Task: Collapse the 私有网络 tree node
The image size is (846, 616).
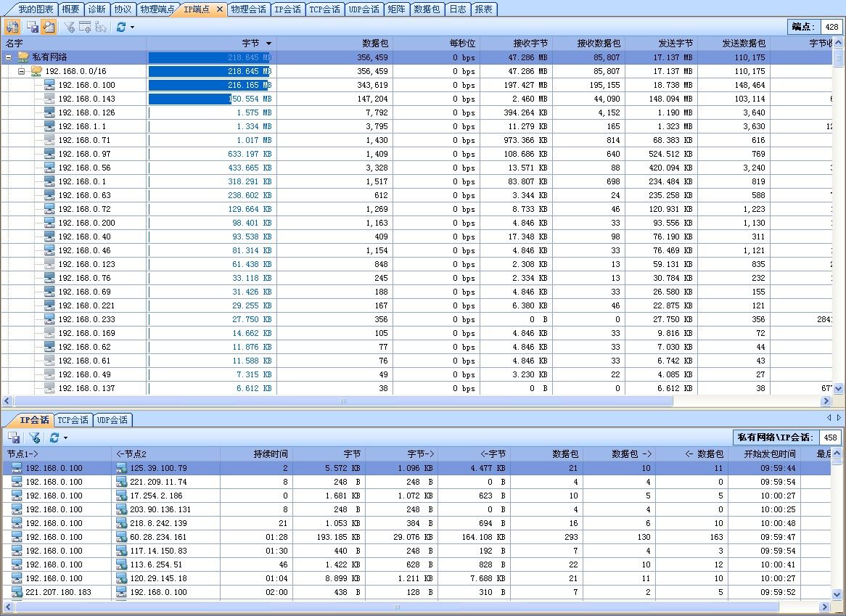Action: [x=9, y=57]
